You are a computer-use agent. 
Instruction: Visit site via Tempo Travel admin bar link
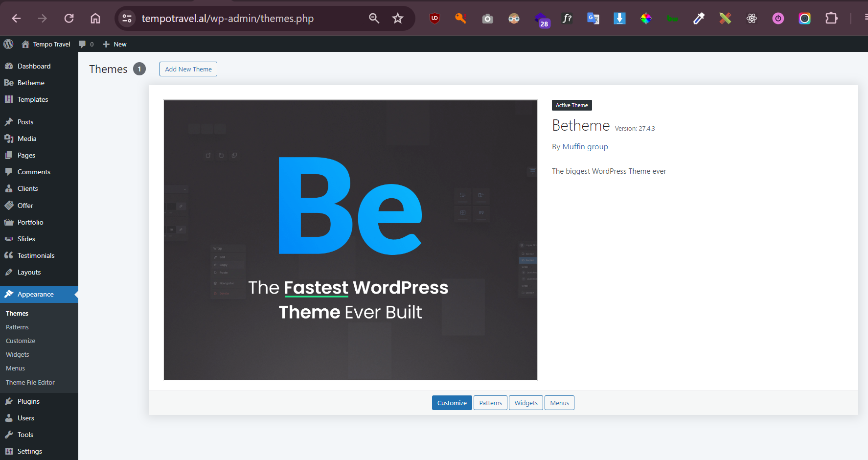pyautogui.click(x=46, y=44)
